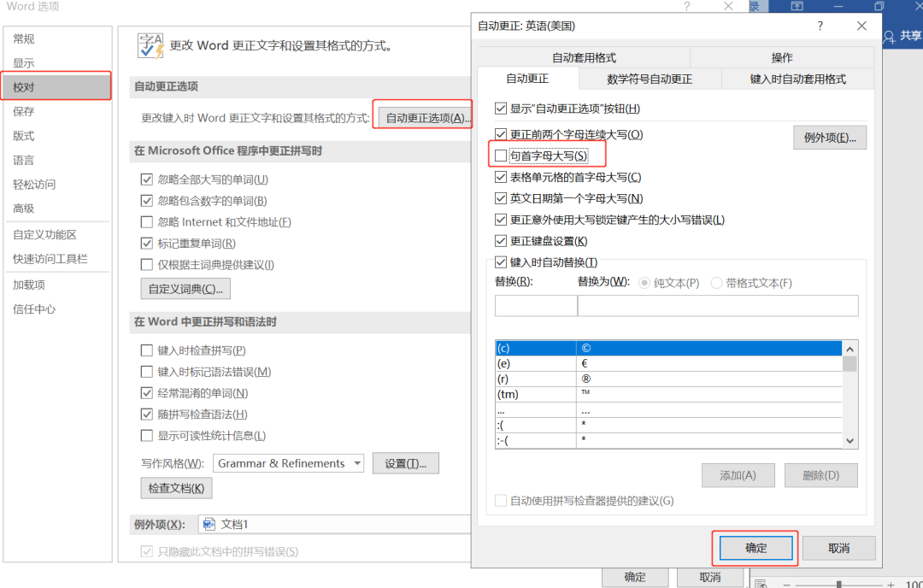Switch to 自动套用格式 tab
The width and height of the screenshot is (923, 588).
pos(584,57)
